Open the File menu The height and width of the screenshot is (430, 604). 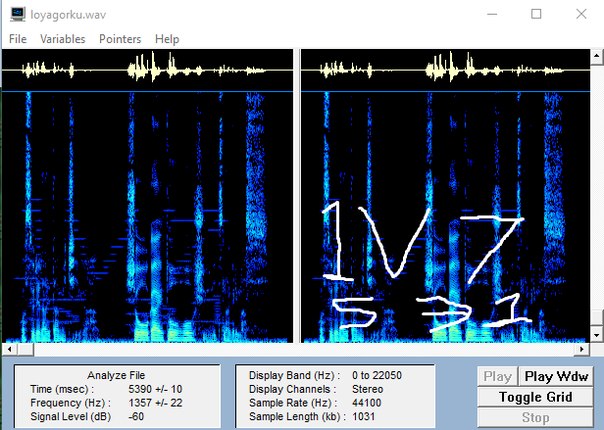point(18,39)
